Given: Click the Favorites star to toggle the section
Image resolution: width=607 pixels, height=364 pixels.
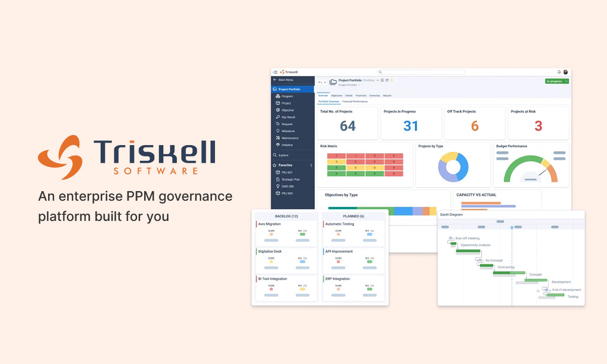Looking at the screenshot, I should pyautogui.click(x=273, y=164).
